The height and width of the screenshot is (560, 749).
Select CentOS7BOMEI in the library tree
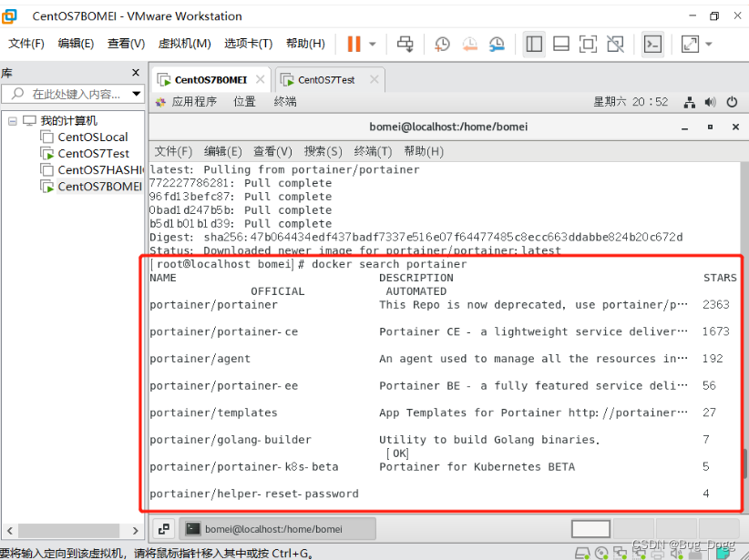100,187
